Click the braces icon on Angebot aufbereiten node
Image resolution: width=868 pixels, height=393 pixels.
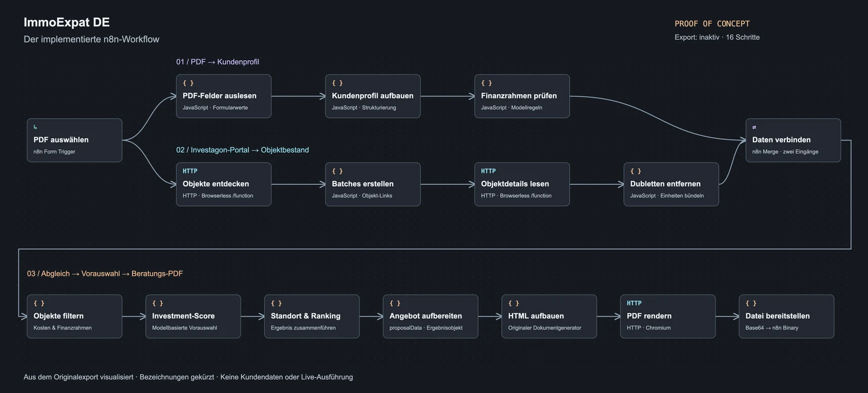[395, 304]
